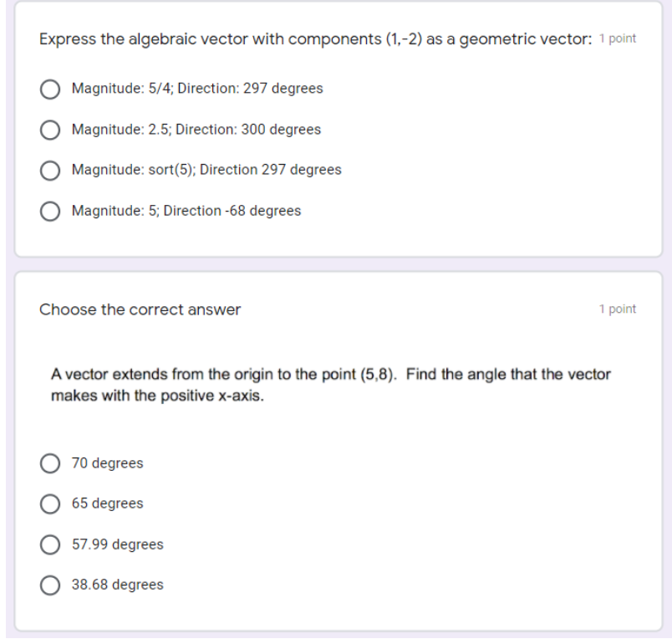Pick "38.68 degrees" for the angle question

pos(50,584)
